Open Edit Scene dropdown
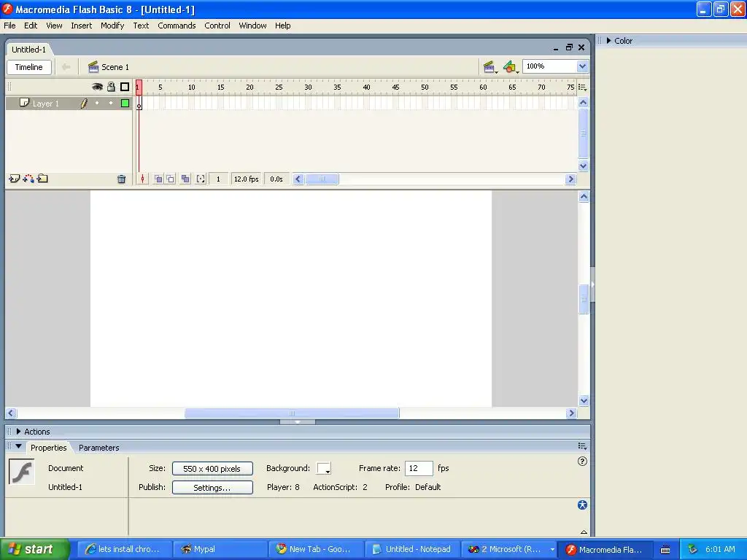 click(x=490, y=67)
